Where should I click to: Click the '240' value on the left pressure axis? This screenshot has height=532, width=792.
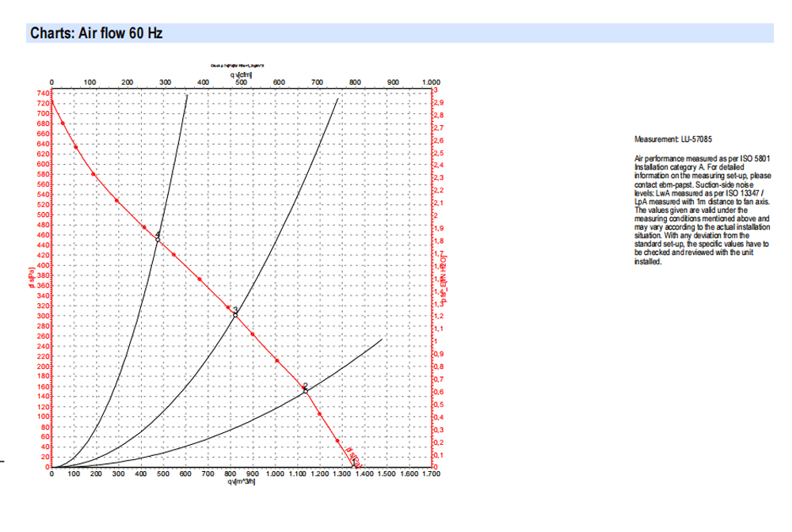pos(44,346)
